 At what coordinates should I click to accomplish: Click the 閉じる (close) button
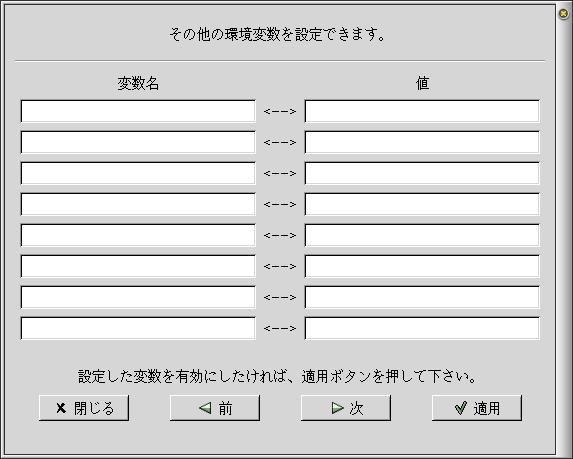tap(84, 408)
